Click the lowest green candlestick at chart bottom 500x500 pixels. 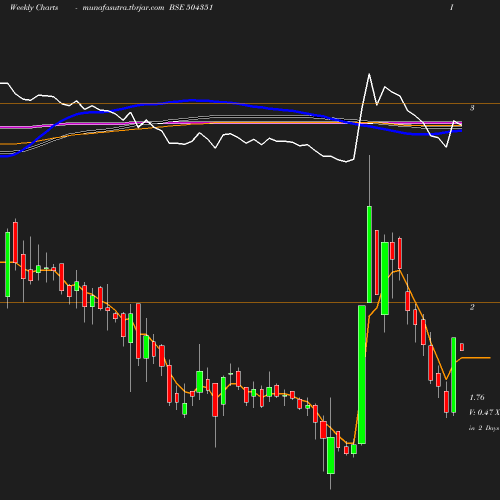[331, 455]
